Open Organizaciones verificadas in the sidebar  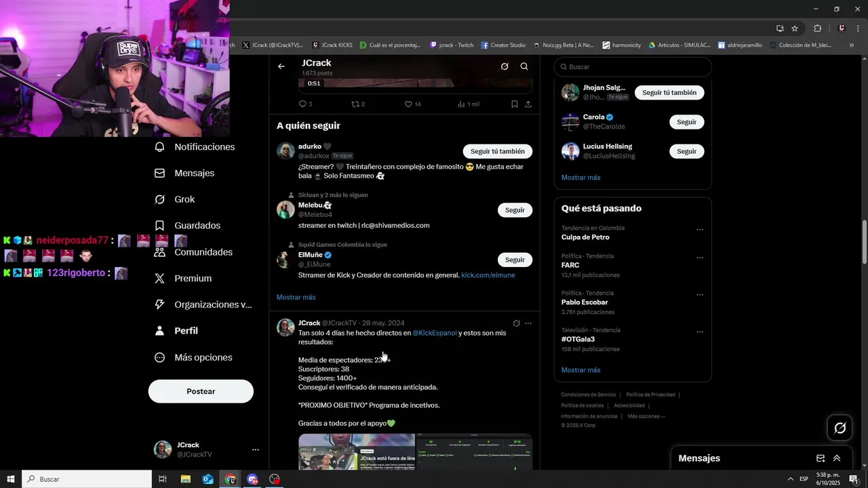(203, 304)
